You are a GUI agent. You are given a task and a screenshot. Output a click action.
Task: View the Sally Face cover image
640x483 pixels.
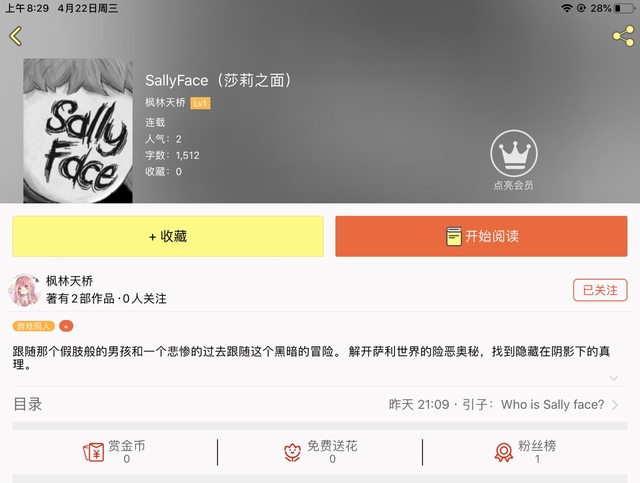(x=78, y=131)
